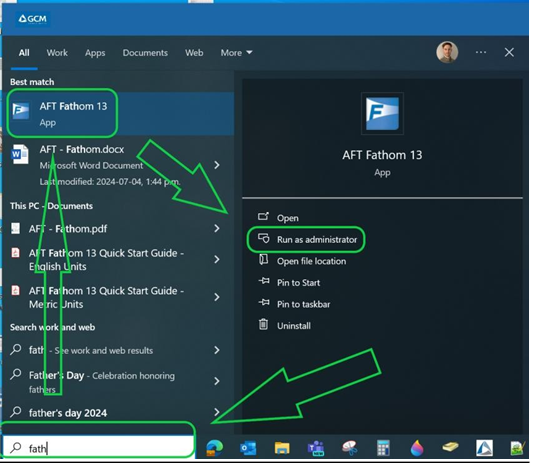Open Microsoft Teams taskbar icon
Viewport: 534px width, 466px height.
pos(316,448)
